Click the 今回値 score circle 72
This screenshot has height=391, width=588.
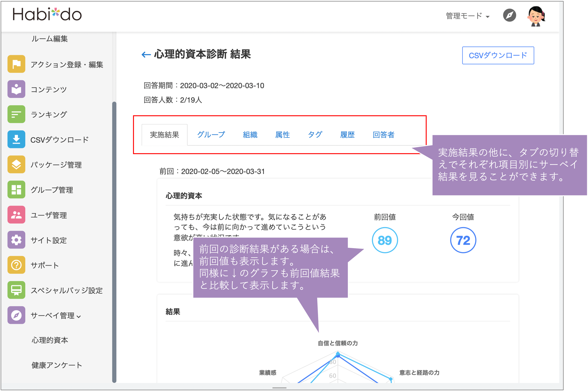click(x=463, y=240)
